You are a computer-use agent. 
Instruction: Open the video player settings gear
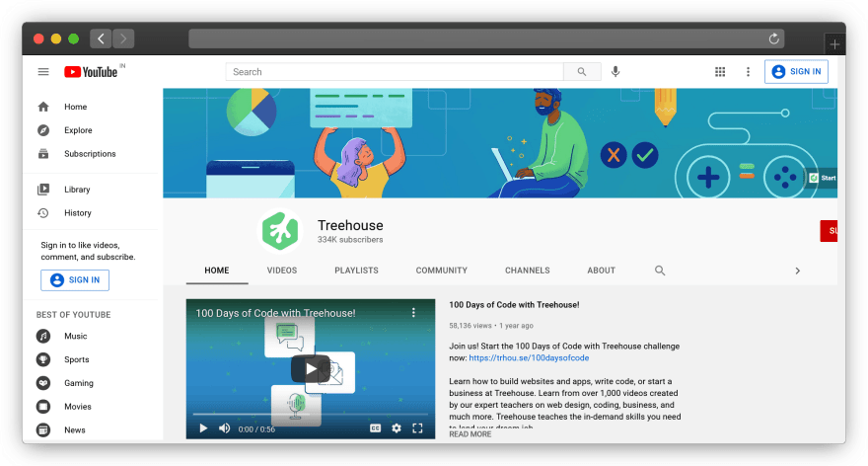[x=397, y=428]
